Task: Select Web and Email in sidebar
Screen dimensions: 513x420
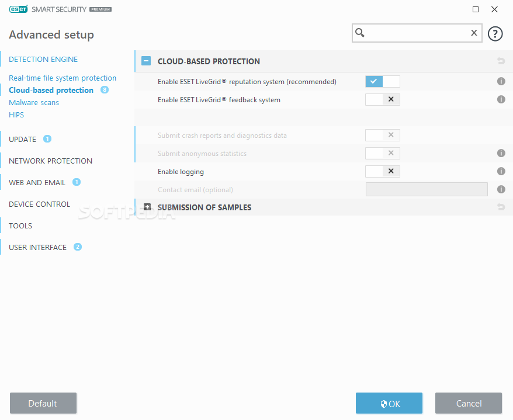Action: click(37, 182)
